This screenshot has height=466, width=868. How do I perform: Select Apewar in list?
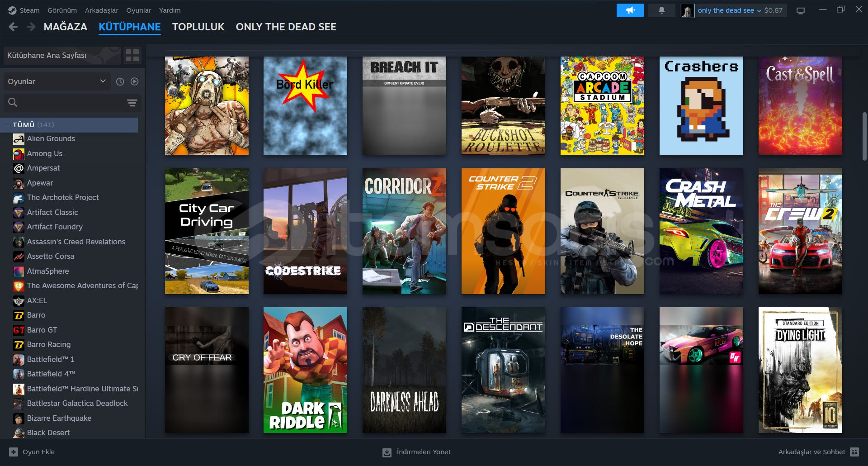40,183
